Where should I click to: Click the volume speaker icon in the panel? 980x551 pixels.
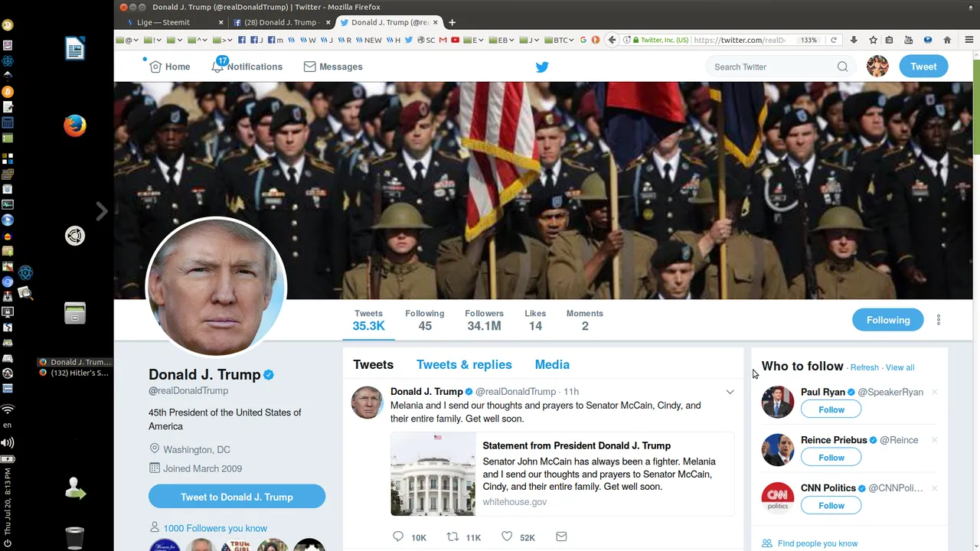tap(8, 442)
